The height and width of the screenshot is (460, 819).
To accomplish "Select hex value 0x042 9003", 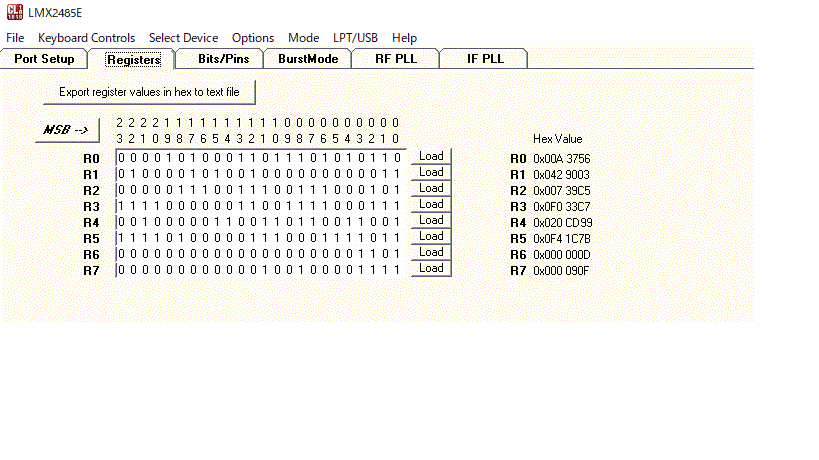I will coord(561,175).
